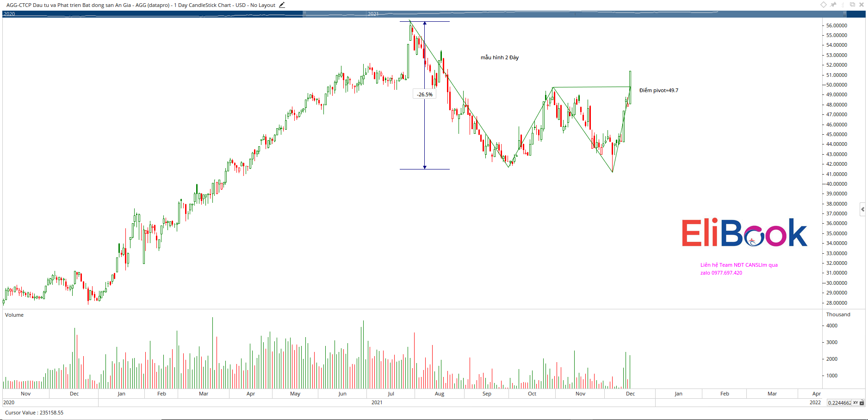Expand the side panel arrow on right edge
This screenshot has height=420, width=868.
tap(862, 209)
